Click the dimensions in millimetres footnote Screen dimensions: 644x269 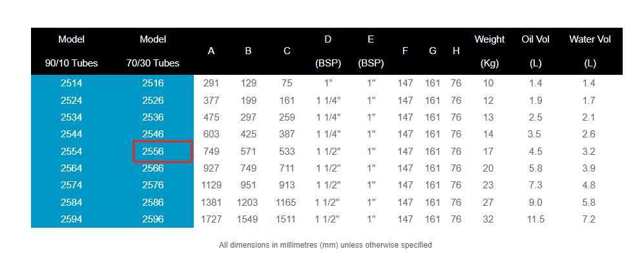[x=326, y=245]
